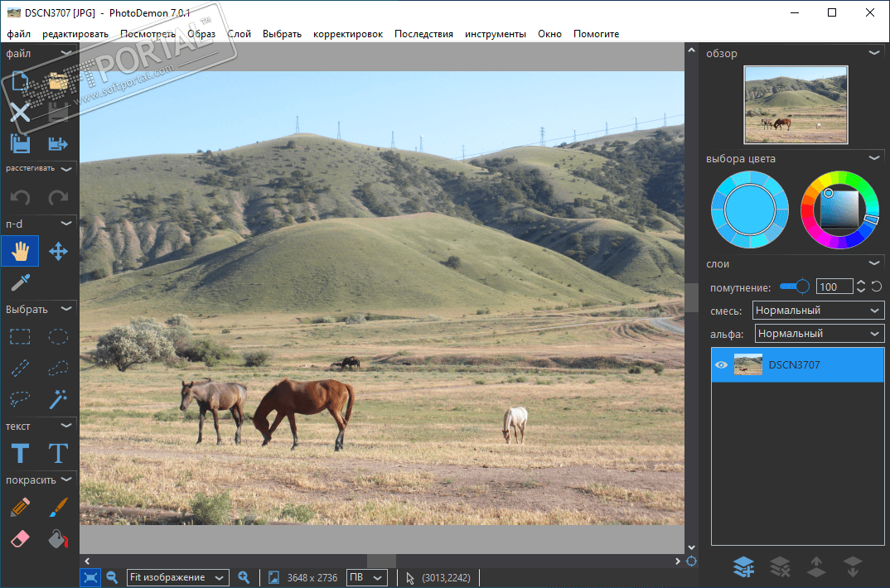Click the vertical canvas scrollbar
The width and height of the screenshot is (890, 588).
click(691, 299)
